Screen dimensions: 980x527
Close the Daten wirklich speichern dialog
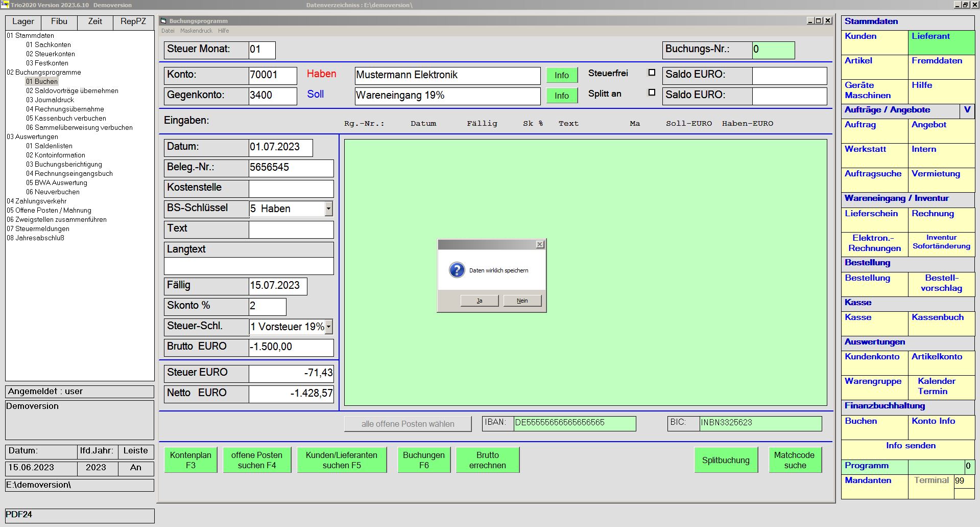point(540,245)
